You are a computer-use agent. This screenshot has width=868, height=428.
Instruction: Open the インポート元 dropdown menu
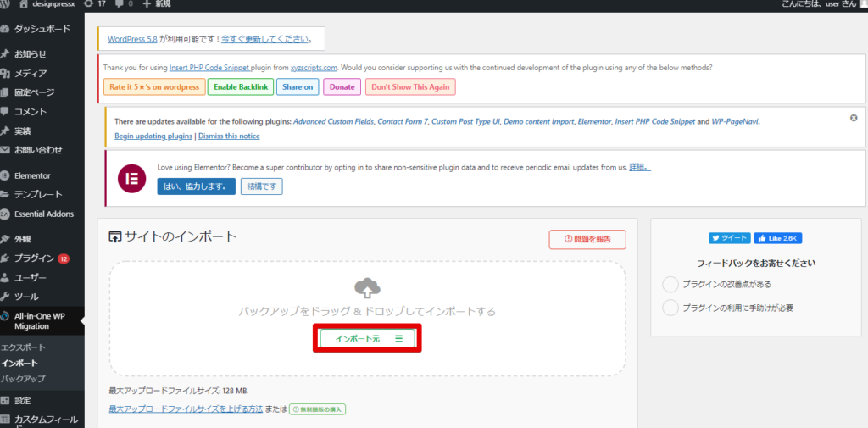(x=367, y=338)
